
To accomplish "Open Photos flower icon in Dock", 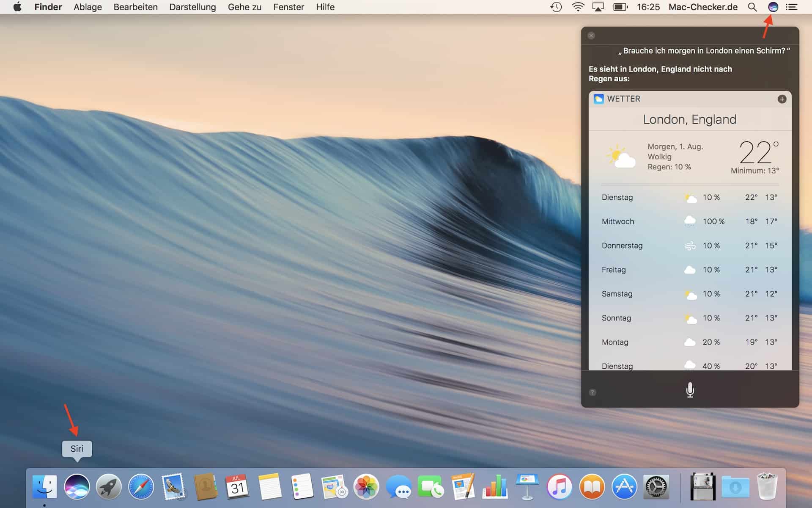I will [366, 486].
